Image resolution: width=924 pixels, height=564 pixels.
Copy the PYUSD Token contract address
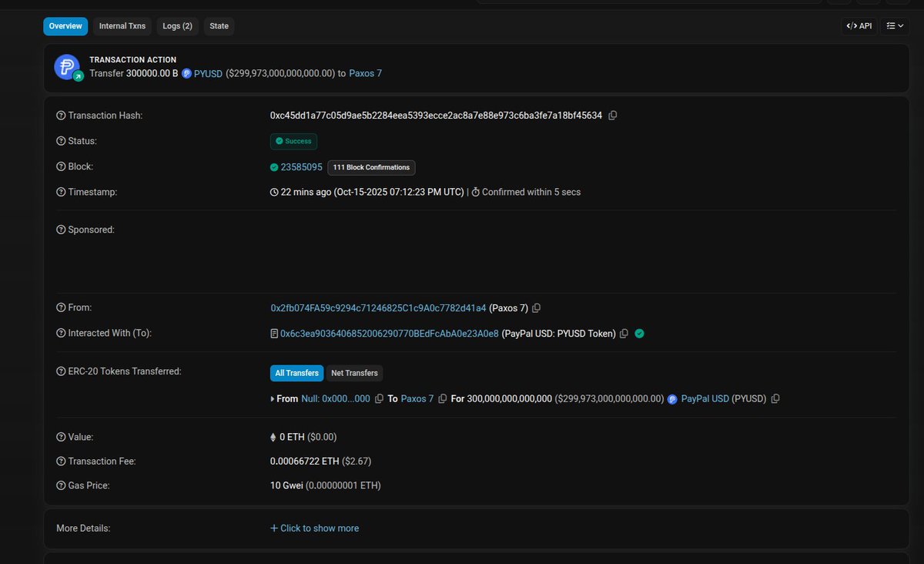[624, 334]
